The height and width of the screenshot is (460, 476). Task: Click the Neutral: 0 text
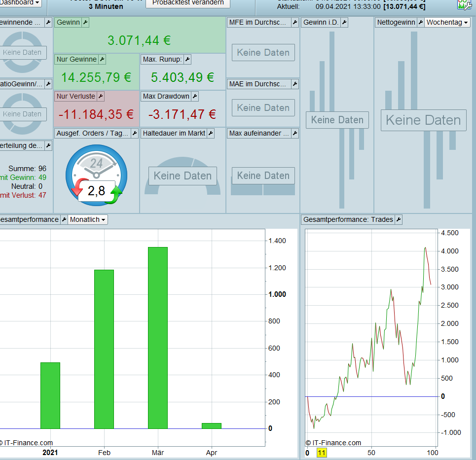point(27,186)
